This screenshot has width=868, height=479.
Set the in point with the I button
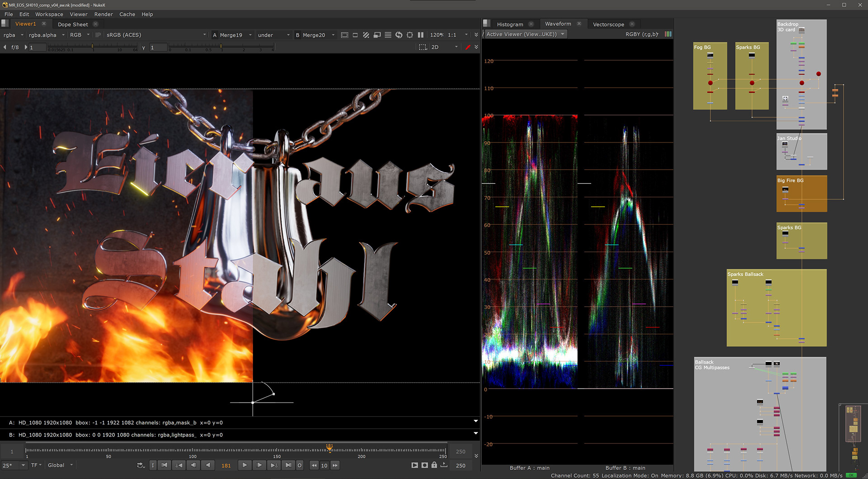[153, 465]
